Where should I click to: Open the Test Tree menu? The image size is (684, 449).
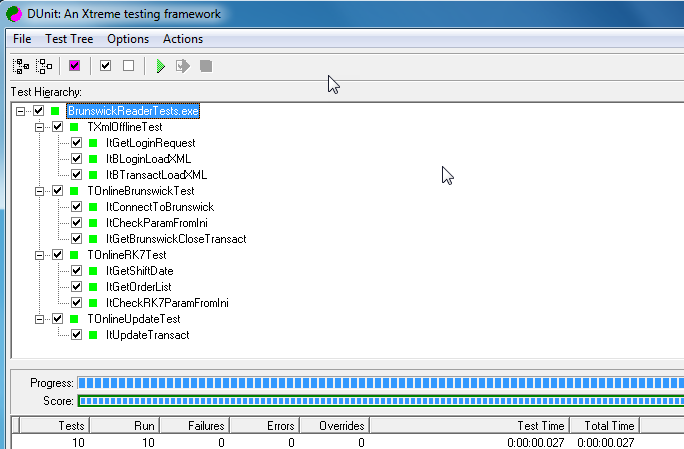pos(69,39)
